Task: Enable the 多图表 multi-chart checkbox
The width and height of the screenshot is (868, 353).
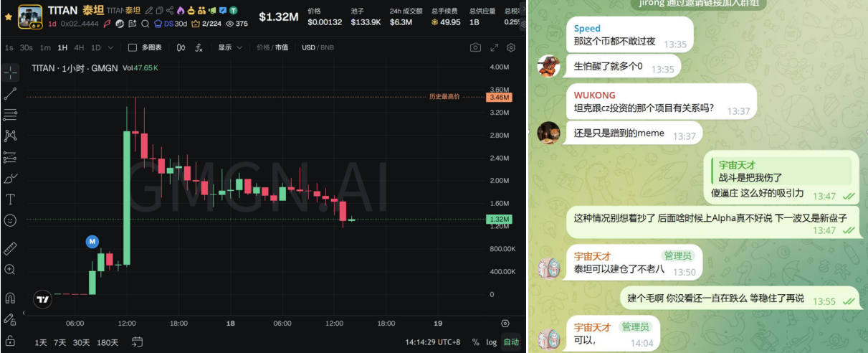Action: click(x=132, y=47)
